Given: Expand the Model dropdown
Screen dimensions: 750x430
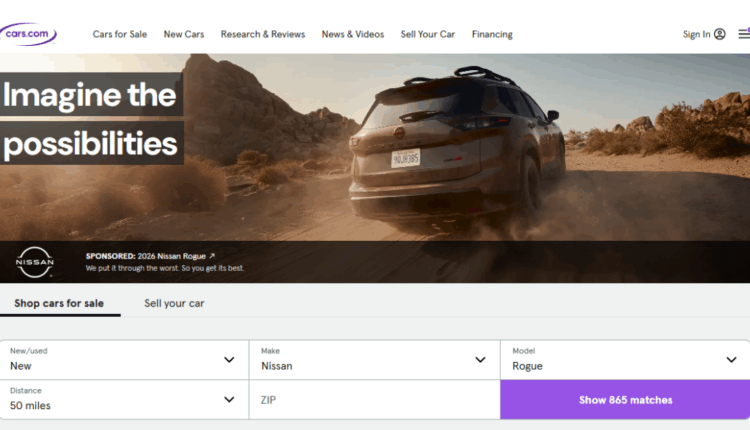Looking at the screenshot, I should click(x=624, y=360).
